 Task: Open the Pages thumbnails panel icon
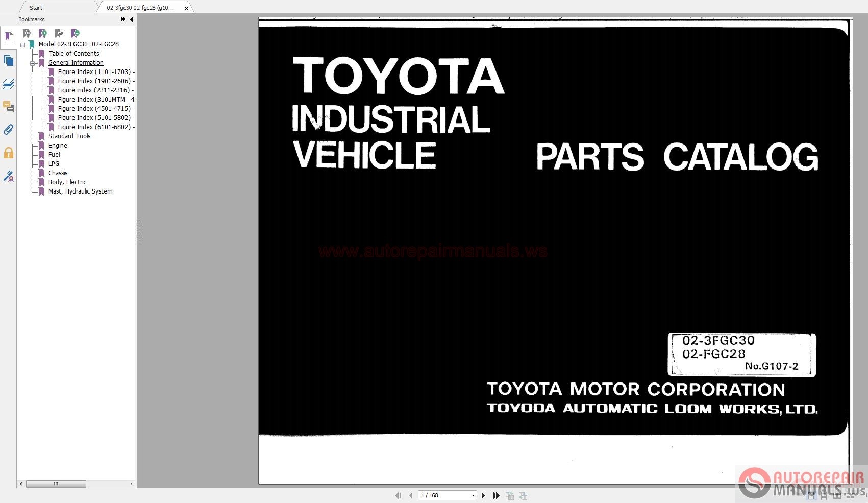pyautogui.click(x=9, y=61)
